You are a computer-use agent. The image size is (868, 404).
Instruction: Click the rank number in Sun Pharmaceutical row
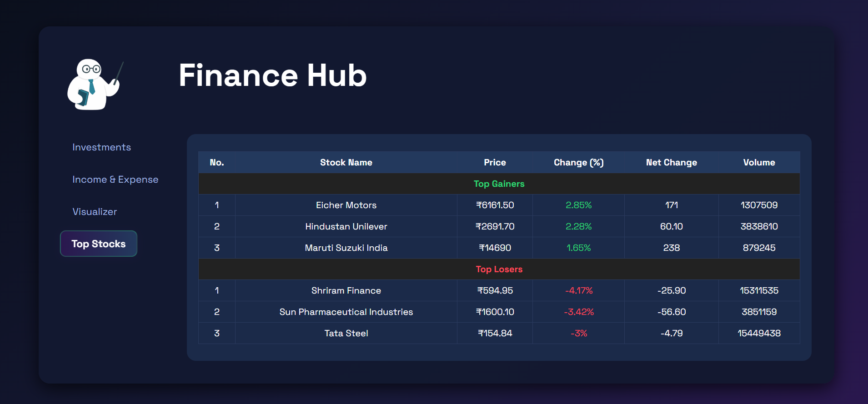pos(217,312)
